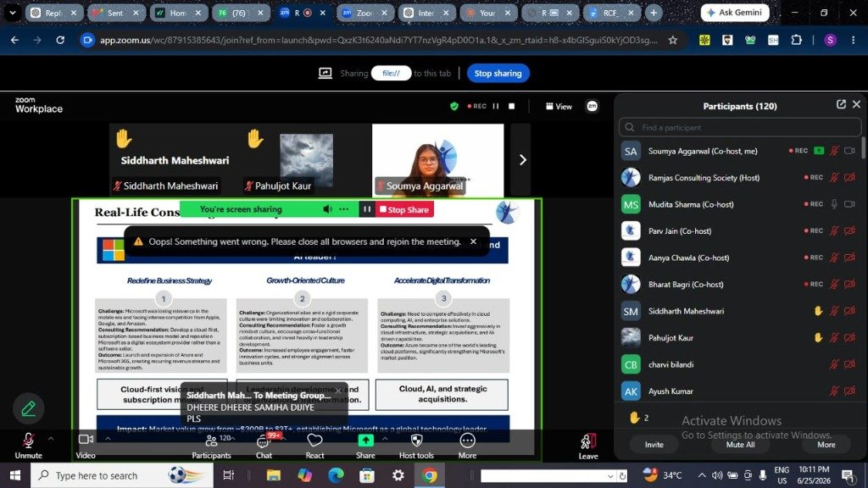Viewport: 868px width, 488px height.
Task: Dismiss the Oops error notification
Action: tap(473, 241)
